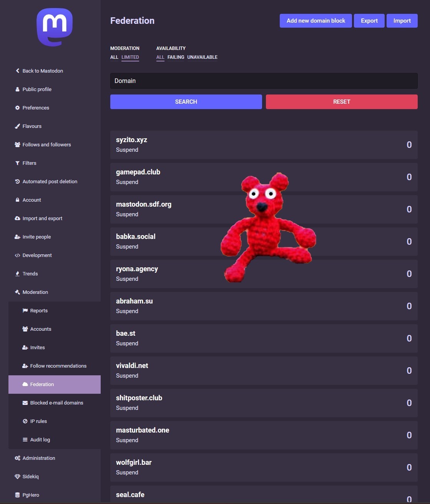This screenshot has width=430, height=504.
Task: Click the Mastodon logo
Action: [x=55, y=28]
